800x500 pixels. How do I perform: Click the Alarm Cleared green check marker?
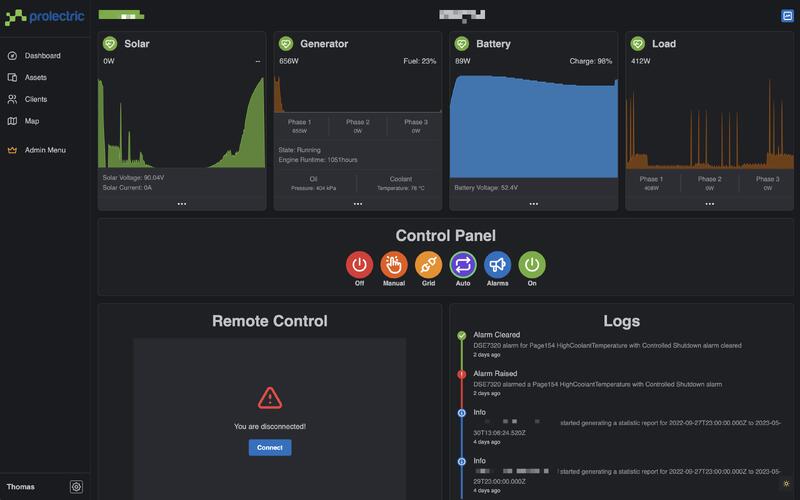tap(462, 335)
